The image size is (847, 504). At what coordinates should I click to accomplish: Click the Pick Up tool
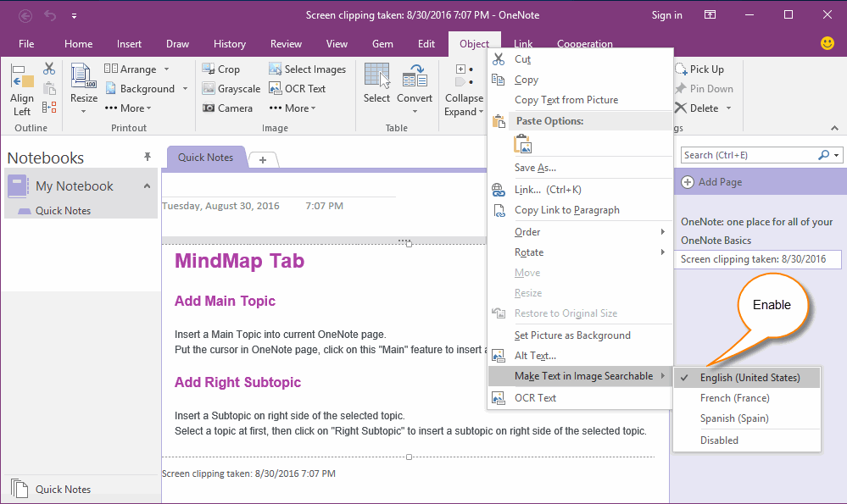point(699,69)
